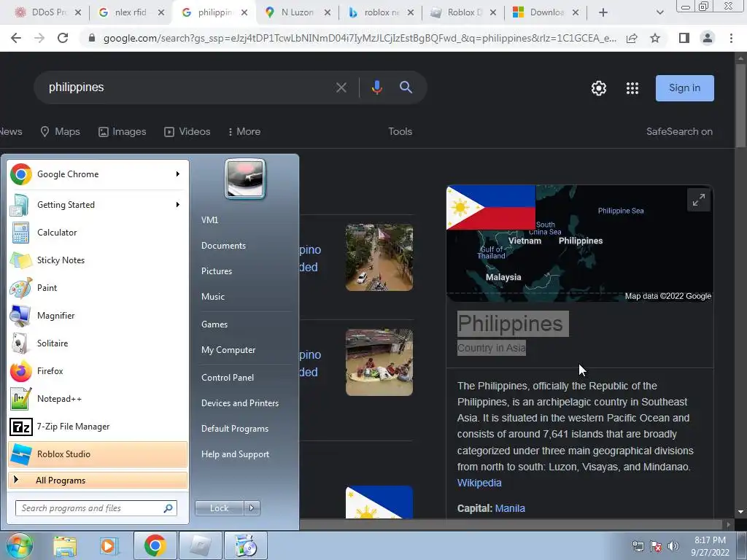Image resolution: width=747 pixels, height=560 pixels.
Task: Open Action Center flag tray icon
Action: [656, 546]
